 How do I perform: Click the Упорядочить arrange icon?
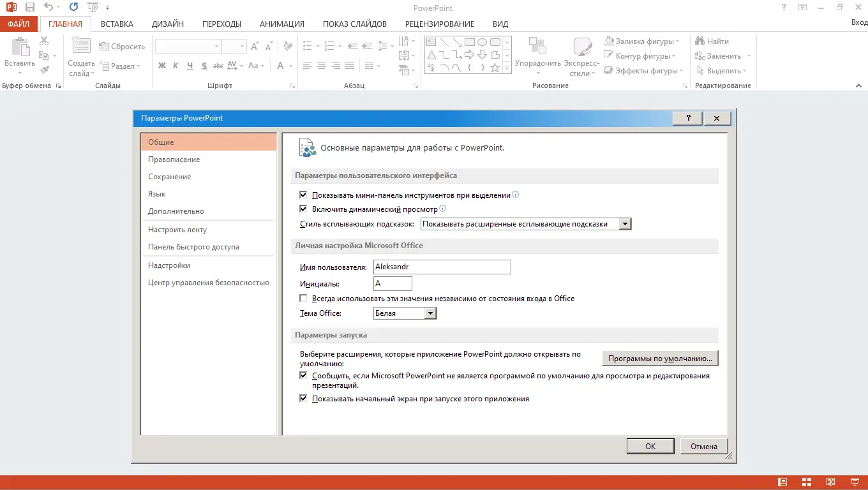537,47
